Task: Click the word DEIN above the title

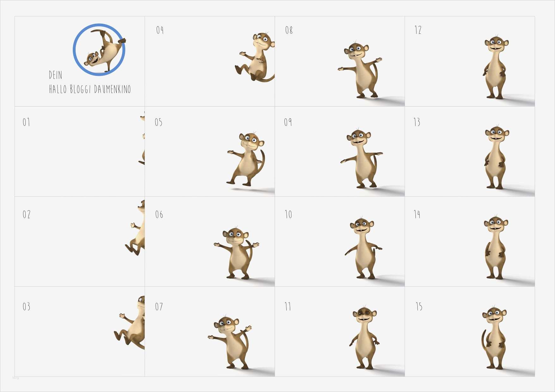Action: pos(55,75)
